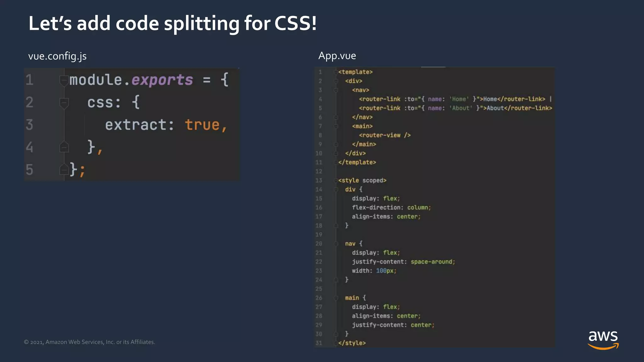
Task: Collapse the css block fold marker
Action: [x=64, y=103]
